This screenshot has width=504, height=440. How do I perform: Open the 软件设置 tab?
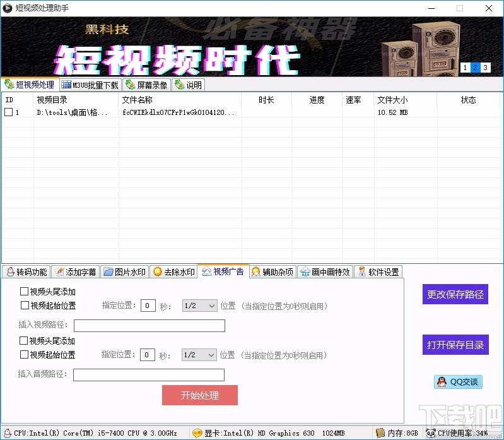pyautogui.click(x=377, y=272)
